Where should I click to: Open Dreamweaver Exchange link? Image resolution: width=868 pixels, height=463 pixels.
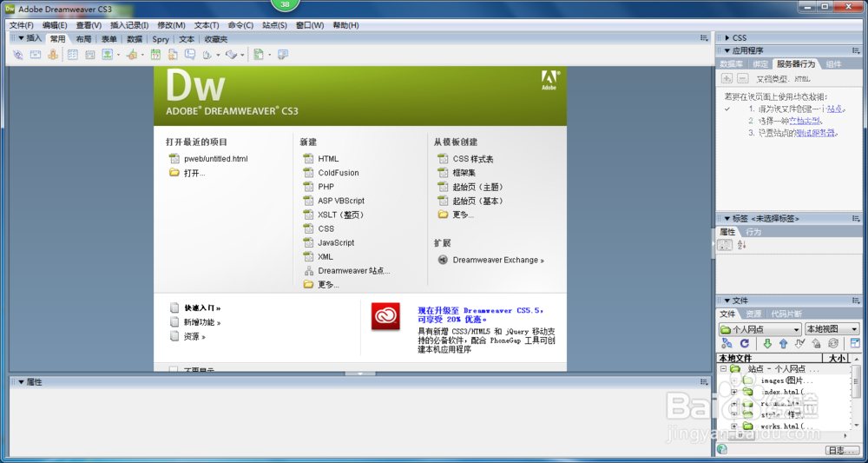498,260
